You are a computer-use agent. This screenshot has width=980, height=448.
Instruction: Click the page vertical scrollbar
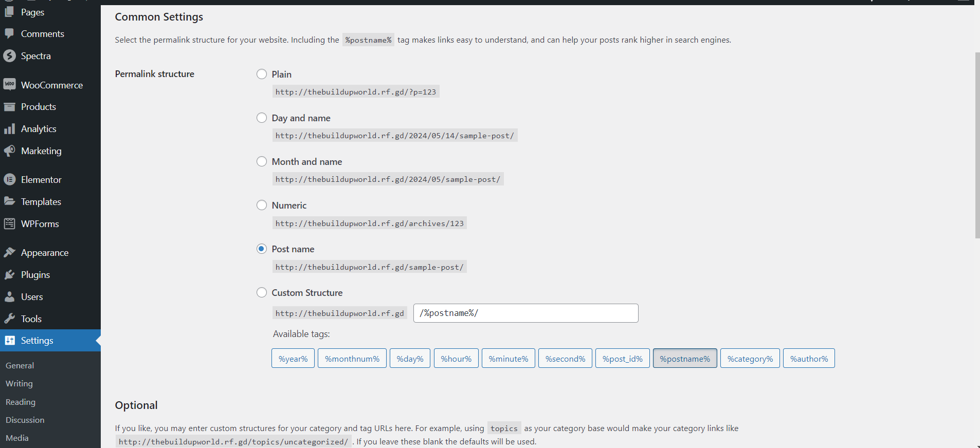[977, 145]
